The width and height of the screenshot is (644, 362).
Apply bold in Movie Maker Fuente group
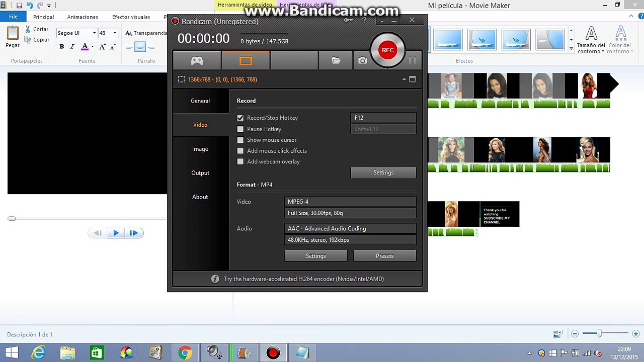[x=62, y=47]
